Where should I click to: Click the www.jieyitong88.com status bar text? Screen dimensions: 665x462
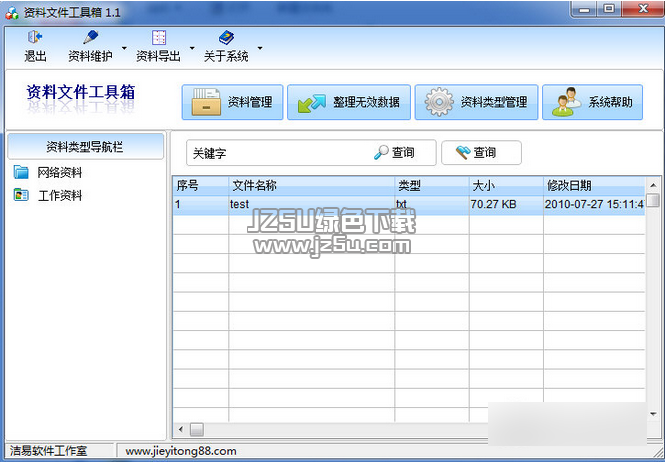pyautogui.click(x=181, y=451)
